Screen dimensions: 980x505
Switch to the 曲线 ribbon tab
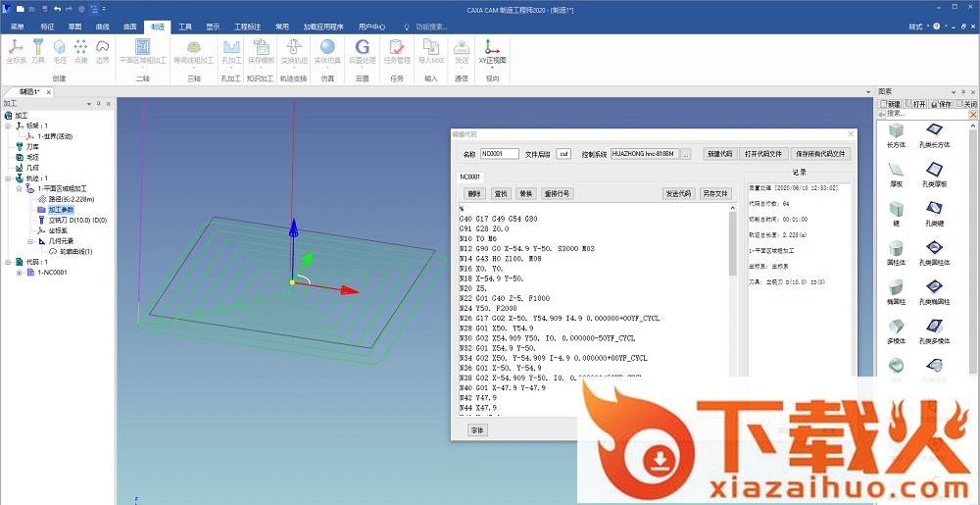pyautogui.click(x=102, y=26)
